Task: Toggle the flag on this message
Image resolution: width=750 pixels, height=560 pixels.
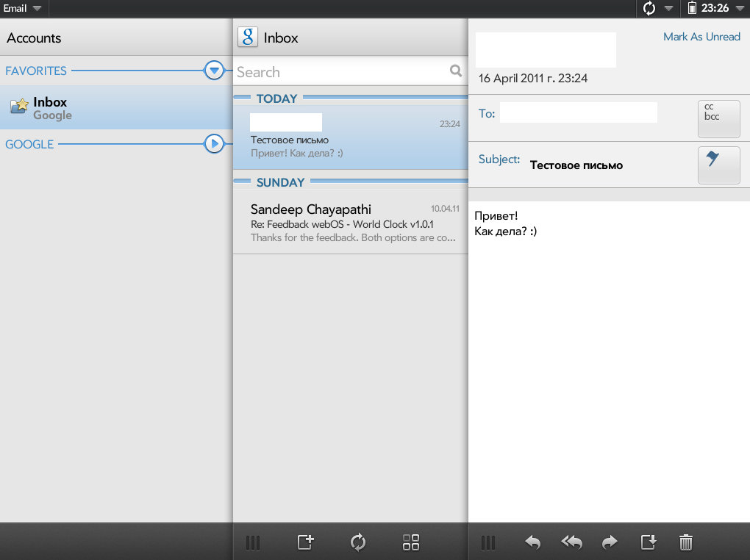Action: [x=718, y=165]
